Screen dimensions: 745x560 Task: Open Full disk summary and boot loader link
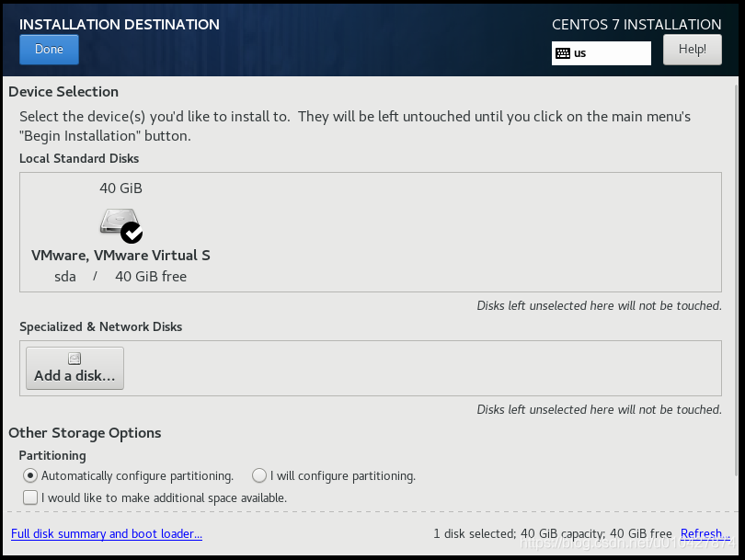tap(107, 534)
